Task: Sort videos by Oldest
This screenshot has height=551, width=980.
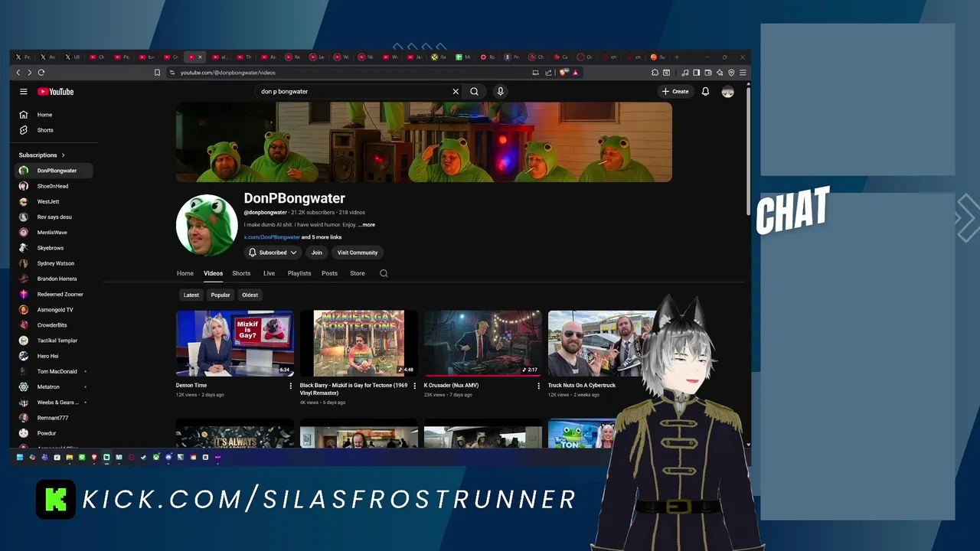Action: pos(250,295)
